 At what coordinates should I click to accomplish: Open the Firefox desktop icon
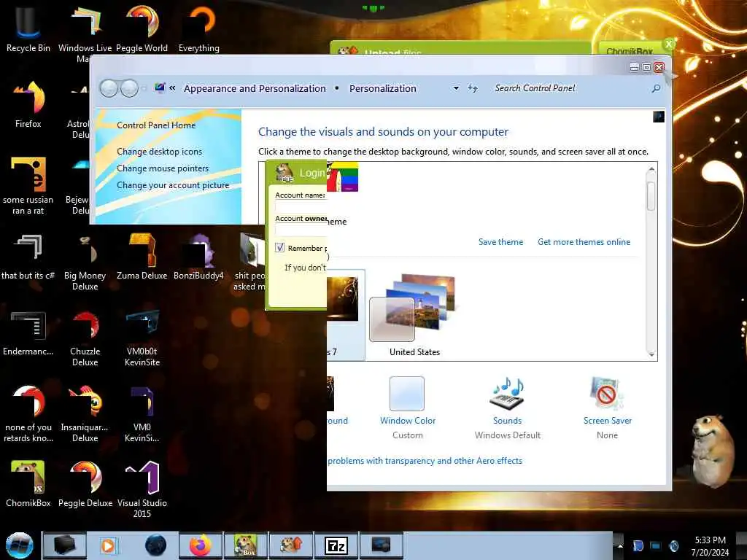[x=28, y=104]
